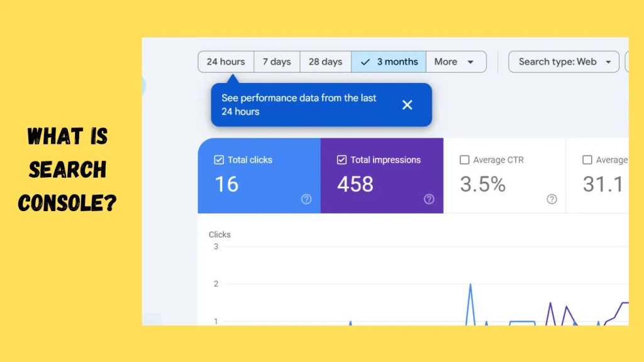Toggle the Total clicks checkbox
The image size is (644, 362).
click(x=219, y=160)
